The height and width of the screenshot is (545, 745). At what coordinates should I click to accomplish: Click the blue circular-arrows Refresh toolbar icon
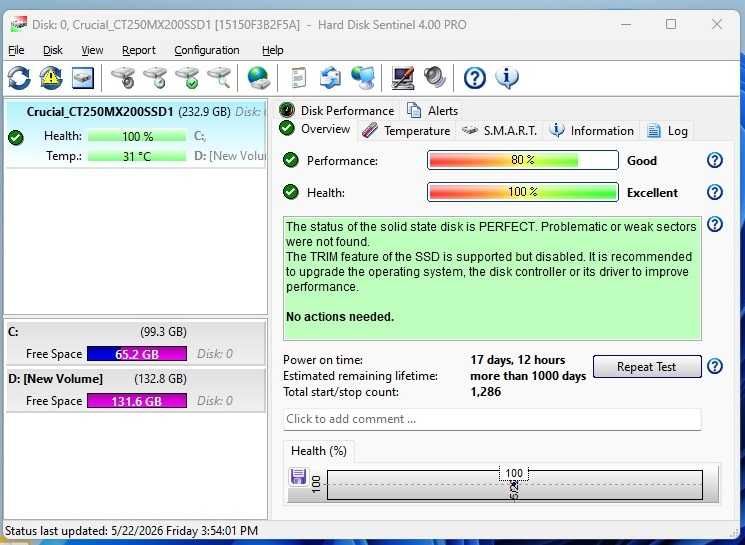19,77
